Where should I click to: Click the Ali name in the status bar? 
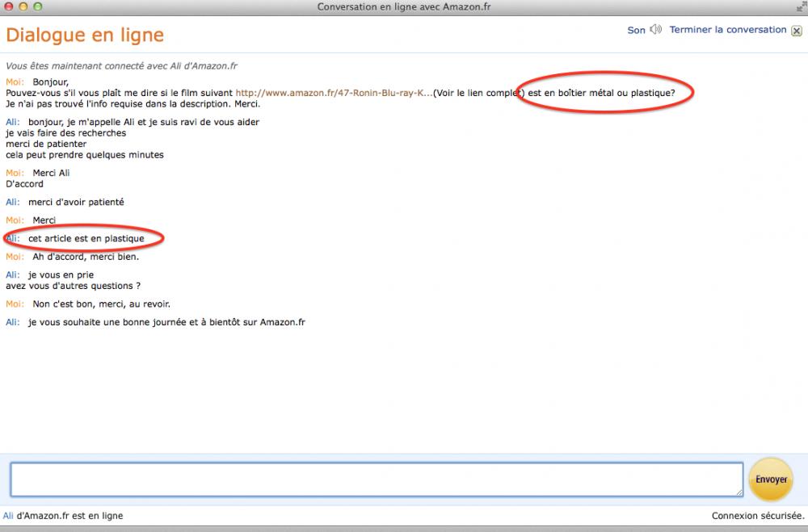click(8, 516)
